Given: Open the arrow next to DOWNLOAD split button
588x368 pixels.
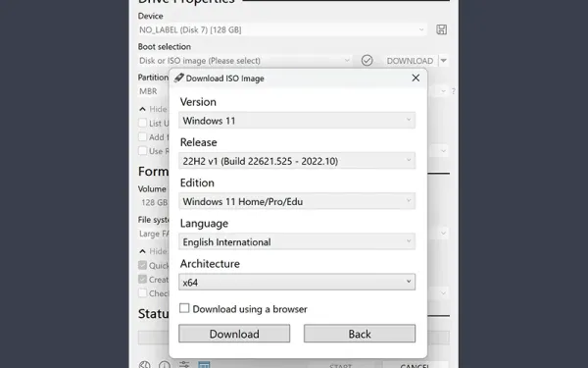Looking at the screenshot, I should [x=443, y=61].
